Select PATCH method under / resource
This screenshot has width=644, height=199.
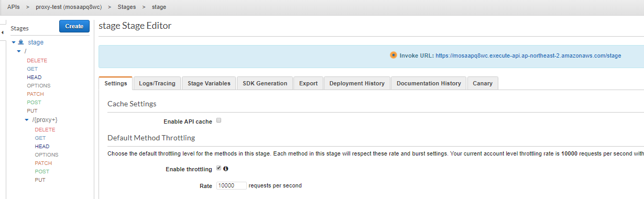(36, 94)
